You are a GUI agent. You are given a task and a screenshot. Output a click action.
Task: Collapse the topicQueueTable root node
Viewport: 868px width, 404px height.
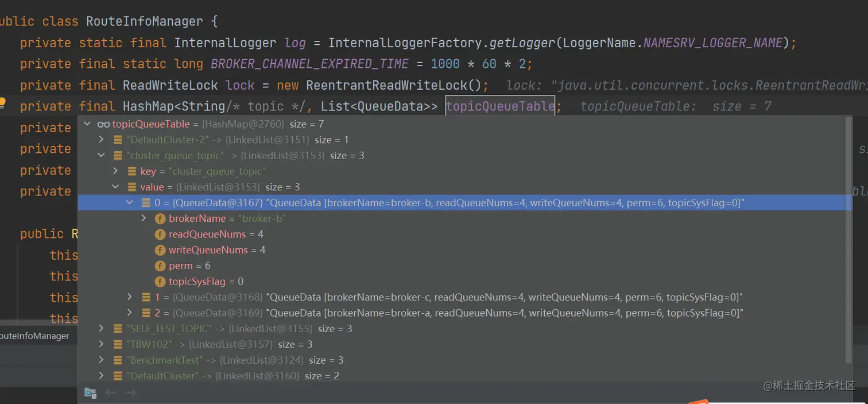coord(87,124)
